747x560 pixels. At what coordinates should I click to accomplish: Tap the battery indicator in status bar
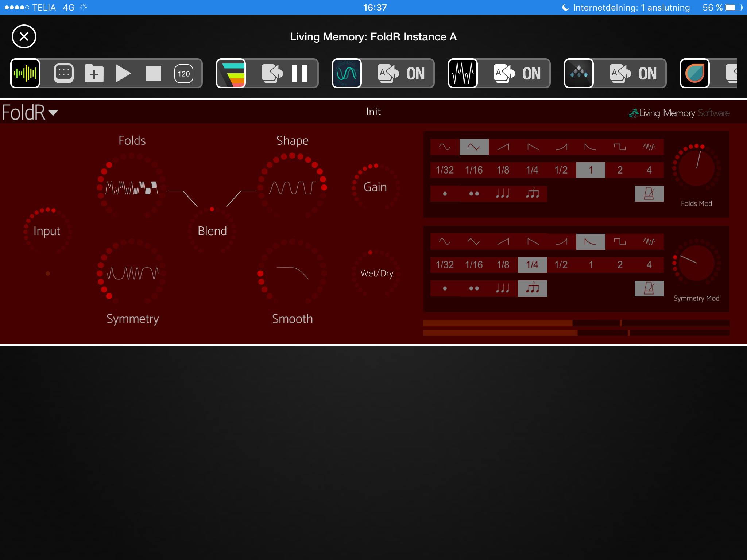tap(734, 7)
